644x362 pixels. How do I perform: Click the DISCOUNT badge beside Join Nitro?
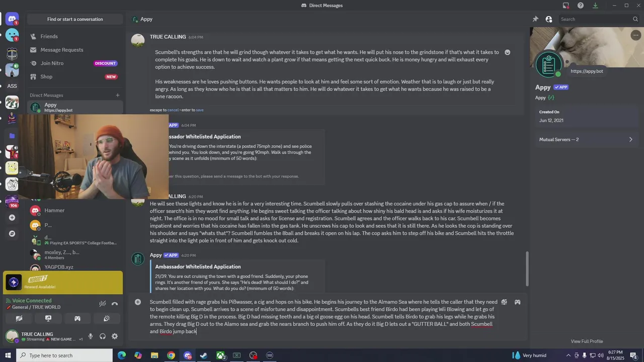[106, 63]
